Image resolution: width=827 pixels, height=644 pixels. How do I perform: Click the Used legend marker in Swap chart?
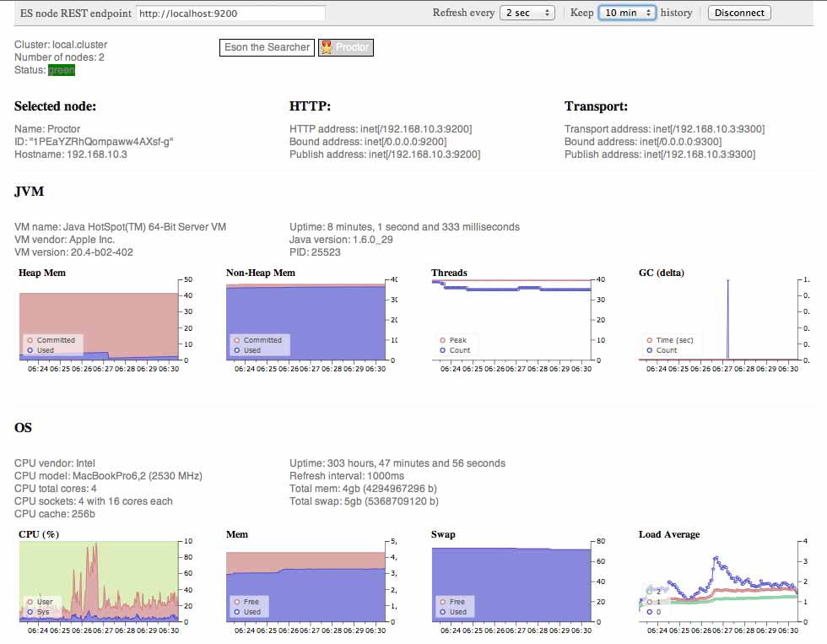443,612
